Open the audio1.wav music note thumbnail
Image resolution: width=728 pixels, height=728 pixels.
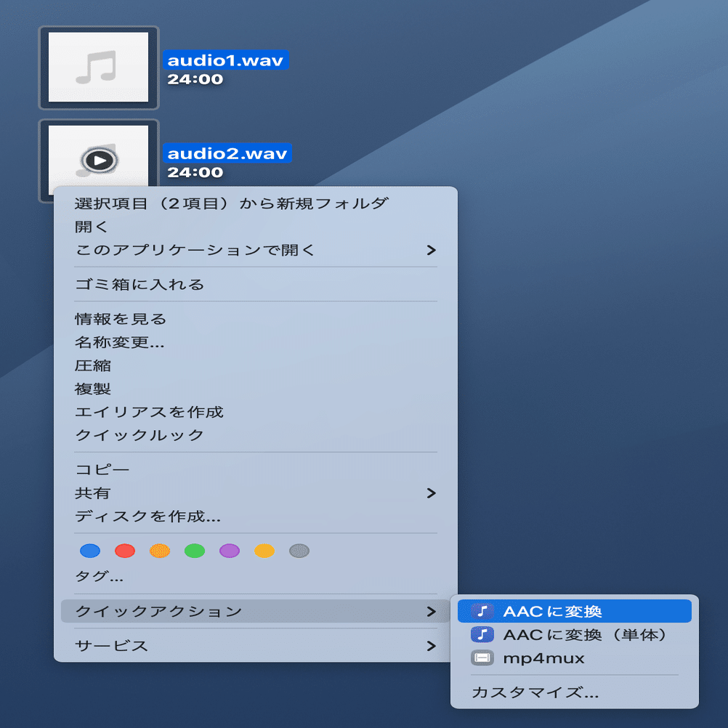pyautogui.click(x=99, y=67)
